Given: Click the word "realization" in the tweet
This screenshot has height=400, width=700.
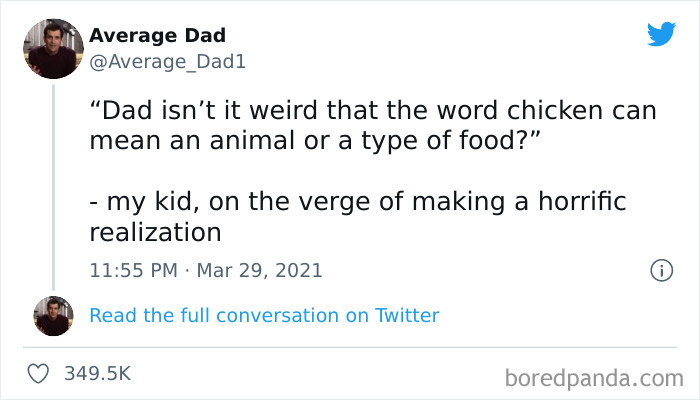Looking at the screenshot, I should tap(154, 232).
